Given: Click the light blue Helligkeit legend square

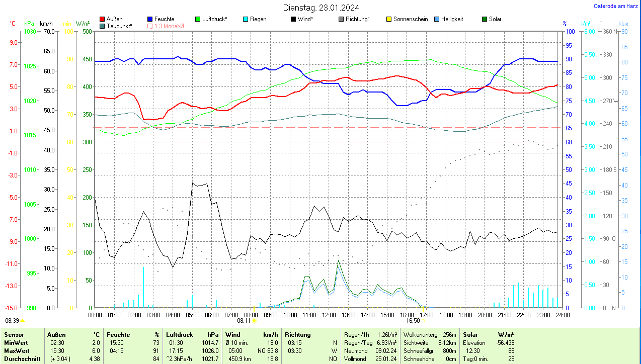Looking at the screenshot, I should point(437,19).
